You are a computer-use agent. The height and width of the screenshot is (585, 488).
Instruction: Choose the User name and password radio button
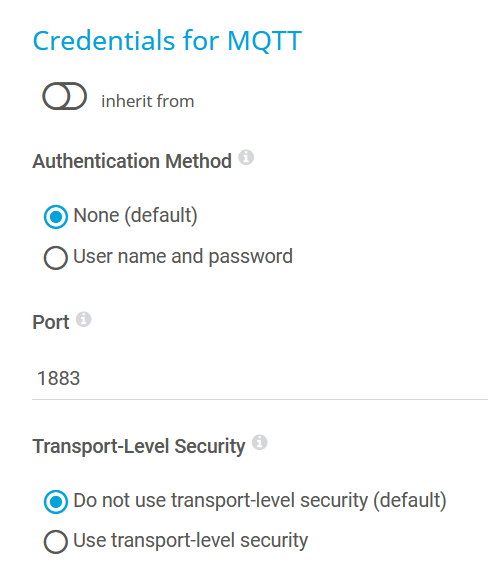tap(56, 258)
